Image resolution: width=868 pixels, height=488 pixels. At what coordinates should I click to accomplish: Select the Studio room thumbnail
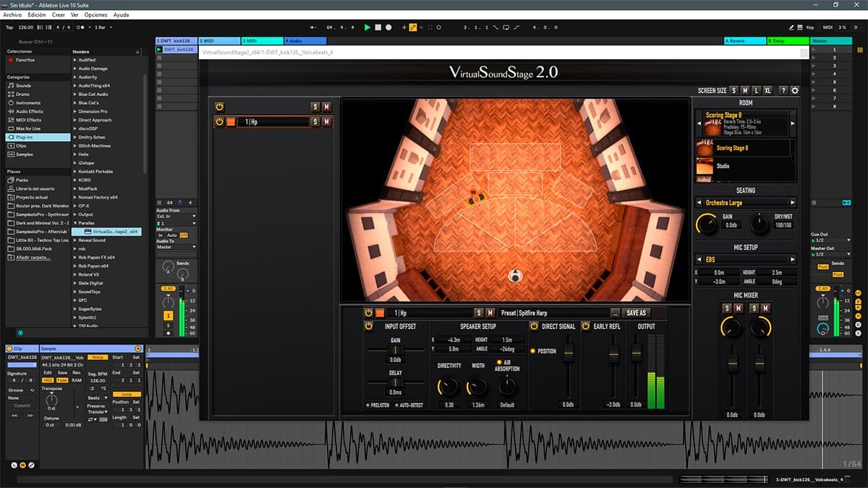pyautogui.click(x=705, y=166)
